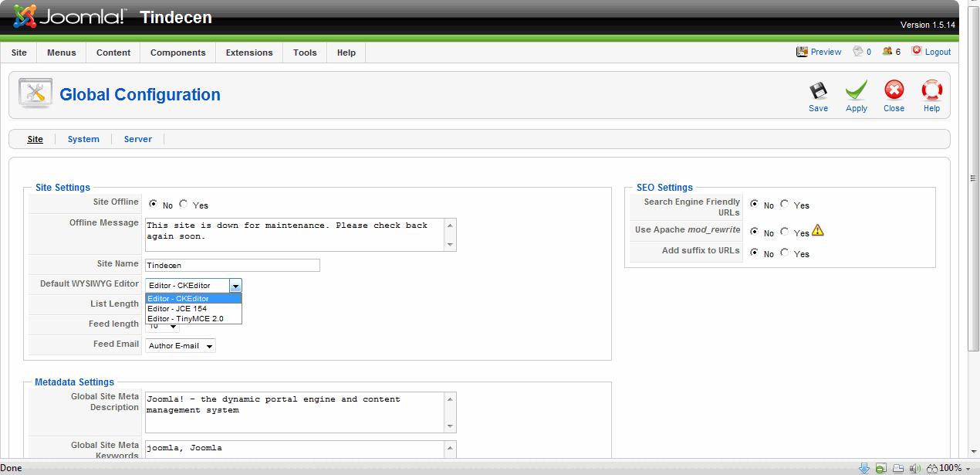The height and width of the screenshot is (475, 980).
Task: Click the 'Done' status bar text
Action: pyautogui.click(x=12, y=468)
